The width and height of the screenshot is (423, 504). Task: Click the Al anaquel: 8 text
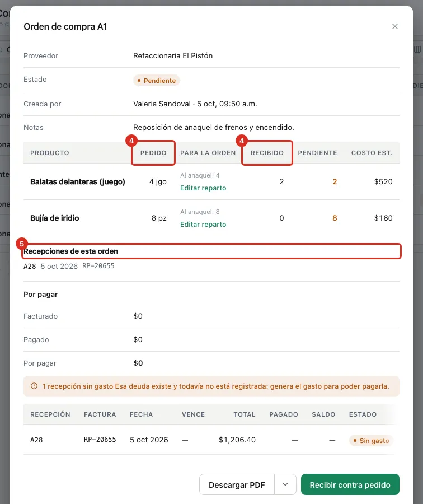pyautogui.click(x=200, y=212)
